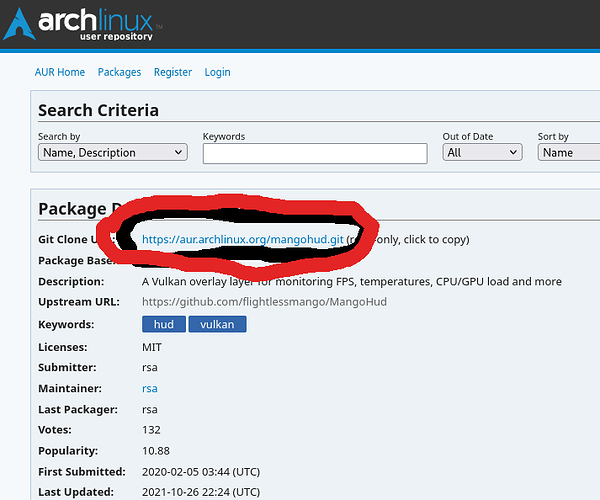The width and height of the screenshot is (600, 500).
Task: Click the Submitter rsa value
Action: tap(150, 368)
